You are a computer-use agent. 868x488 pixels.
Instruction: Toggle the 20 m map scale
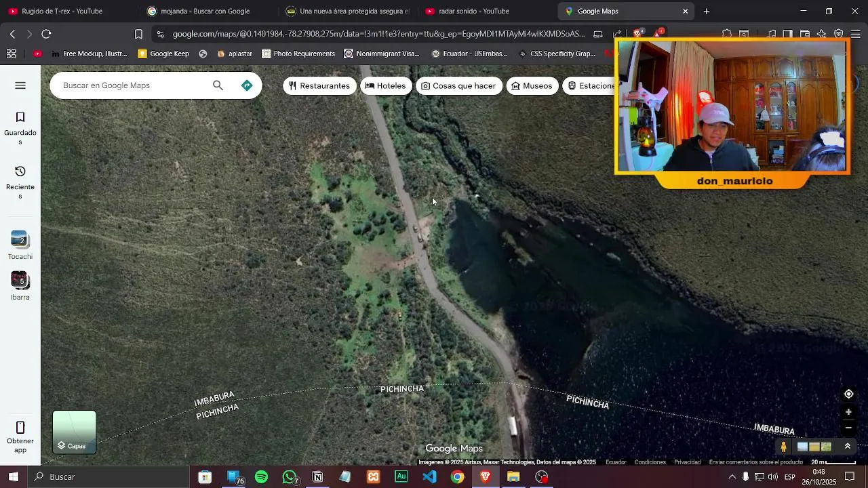tap(833, 462)
